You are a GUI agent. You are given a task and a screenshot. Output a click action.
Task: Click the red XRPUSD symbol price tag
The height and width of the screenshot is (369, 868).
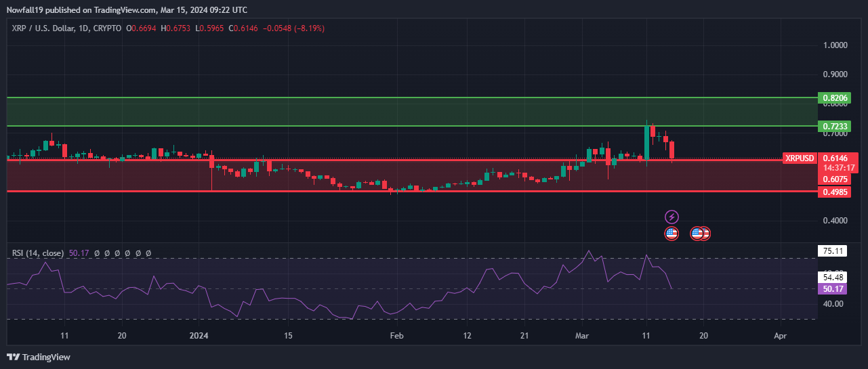pyautogui.click(x=799, y=158)
